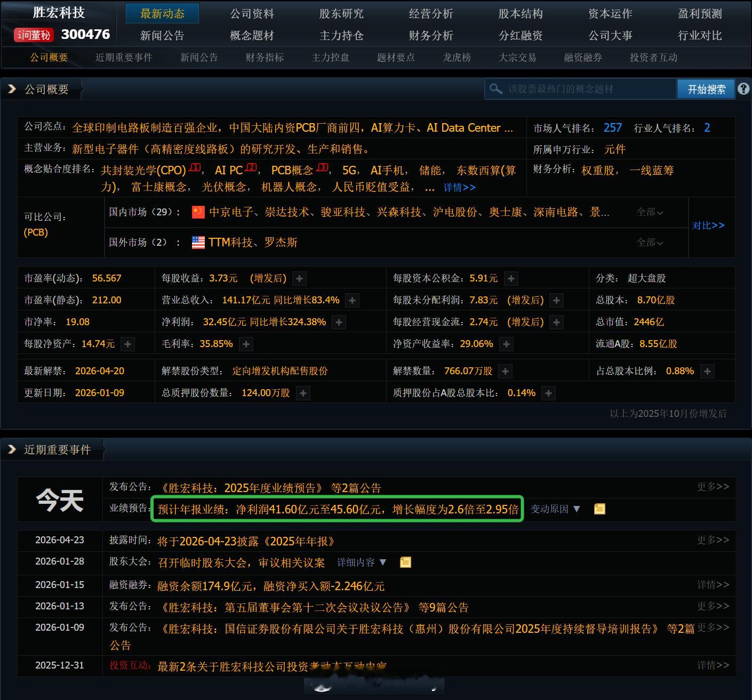Switch to the 概念题材 tab

[x=252, y=36]
